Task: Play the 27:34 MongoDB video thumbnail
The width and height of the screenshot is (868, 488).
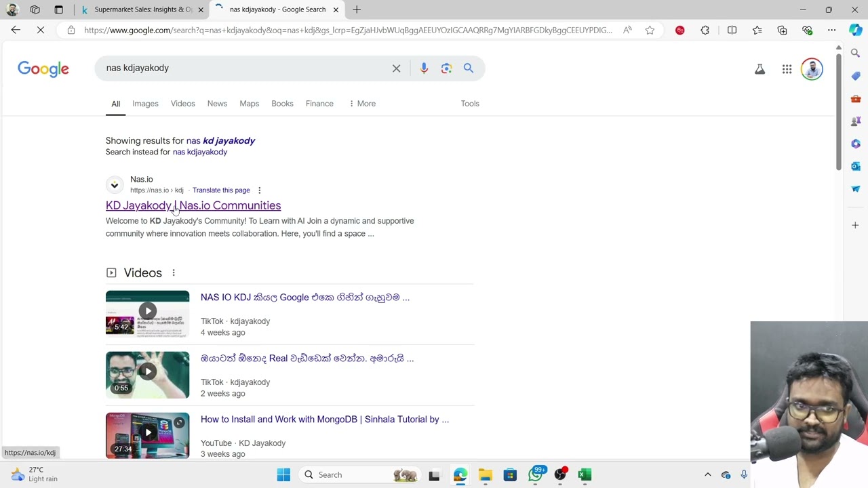Action: (x=147, y=435)
